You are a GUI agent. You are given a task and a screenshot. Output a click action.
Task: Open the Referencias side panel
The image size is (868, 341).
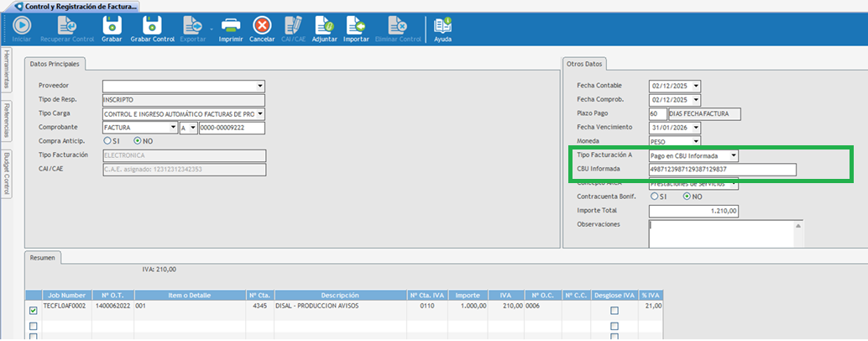tap(7, 121)
